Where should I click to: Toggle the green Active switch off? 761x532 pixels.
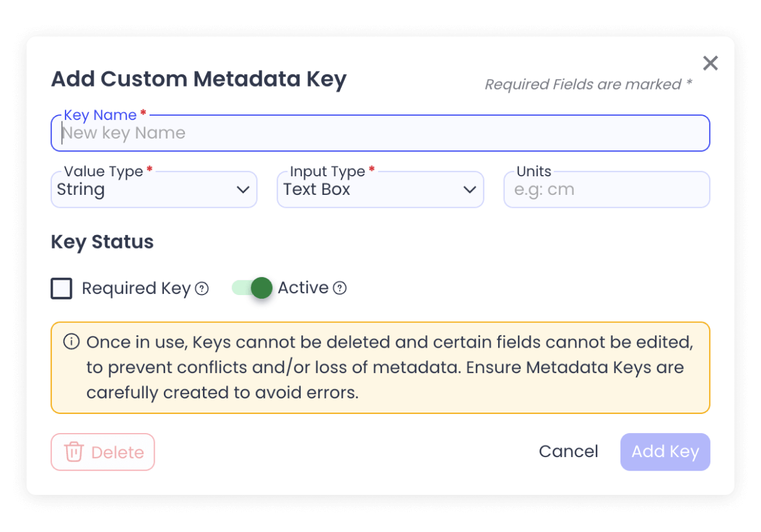point(251,288)
